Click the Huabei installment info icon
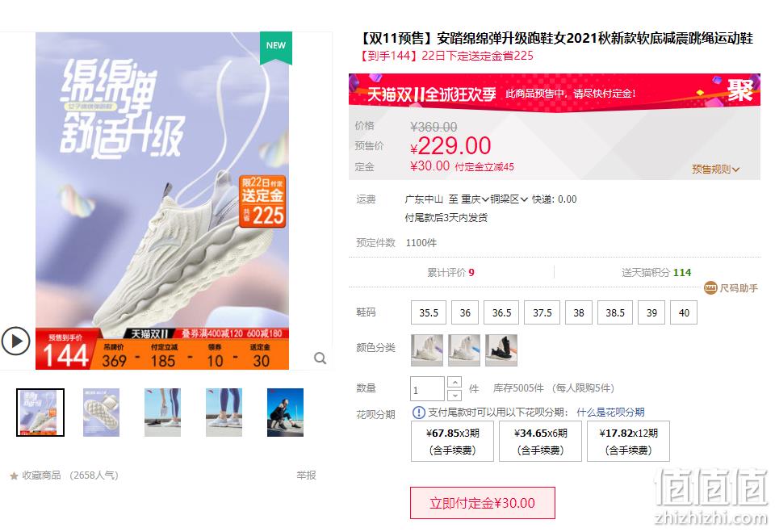 click(x=419, y=412)
